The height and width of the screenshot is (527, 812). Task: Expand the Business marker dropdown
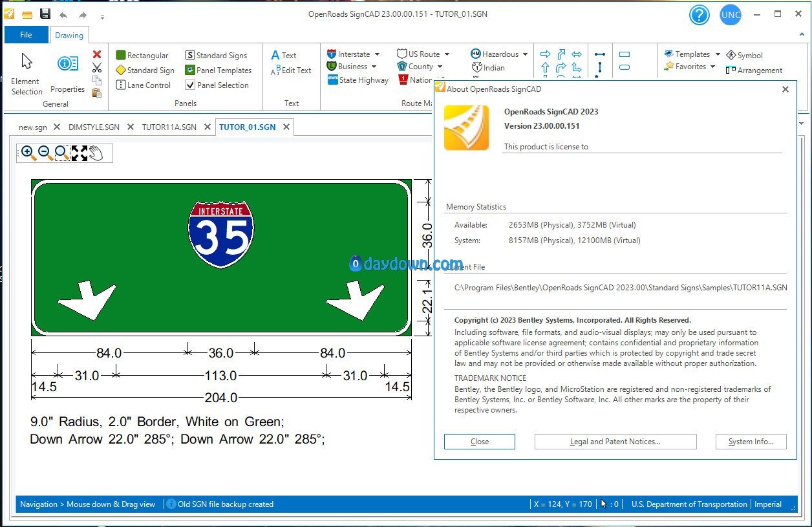[374, 67]
